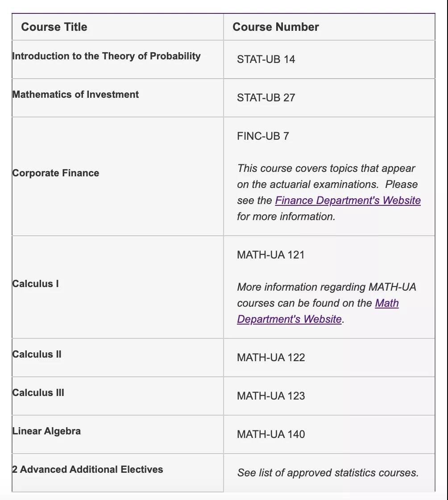Select the STAT-UB 27 course number
The height and width of the screenshot is (500, 448).
coord(266,98)
